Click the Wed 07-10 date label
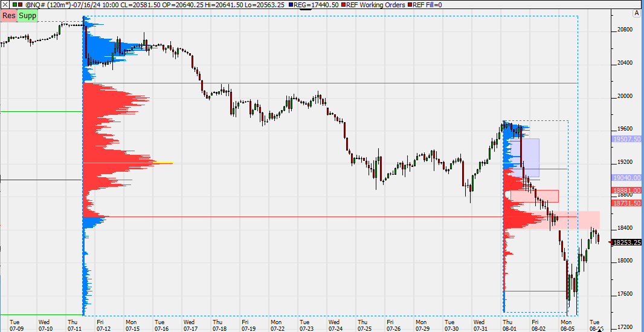The height and width of the screenshot is (332, 644). [45, 325]
